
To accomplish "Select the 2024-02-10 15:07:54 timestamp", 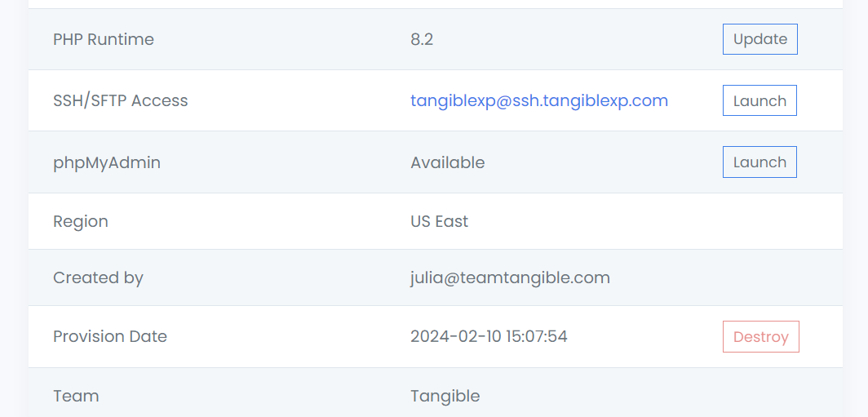I will click(489, 336).
